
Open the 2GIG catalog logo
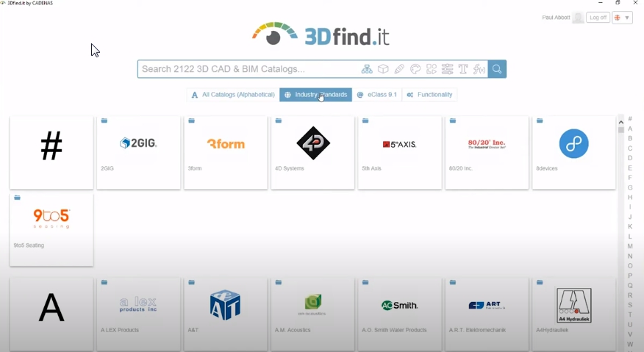138,143
